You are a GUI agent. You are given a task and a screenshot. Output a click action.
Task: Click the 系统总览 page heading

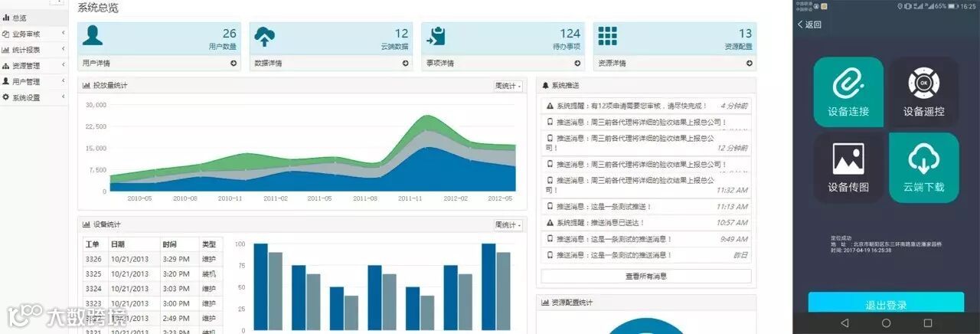pyautogui.click(x=98, y=8)
